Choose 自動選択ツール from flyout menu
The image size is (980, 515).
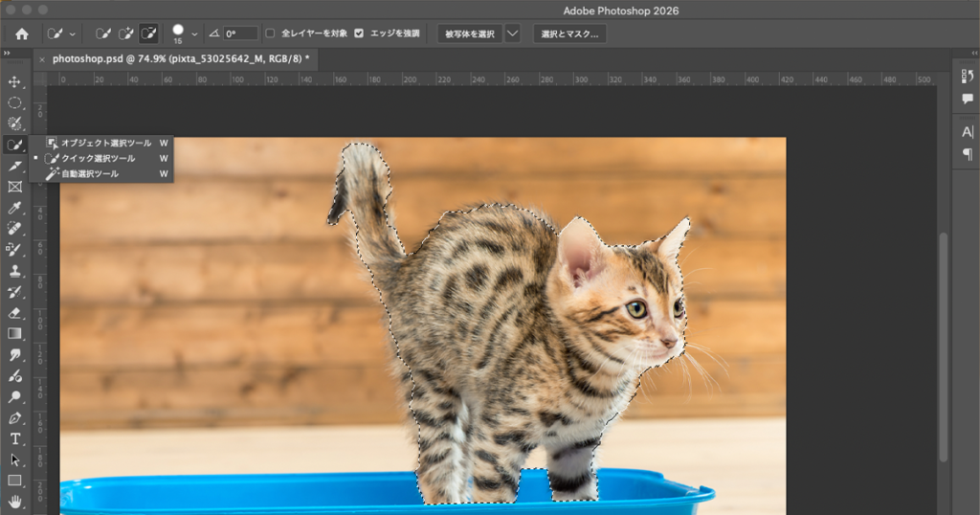coord(90,174)
